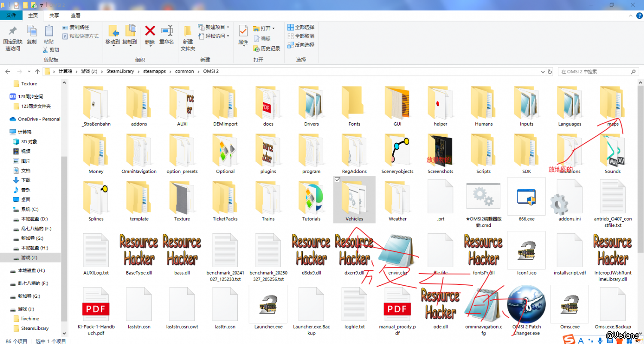Select the Tutorials folder
Screen dimensions: 644x344
coord(311,201)
